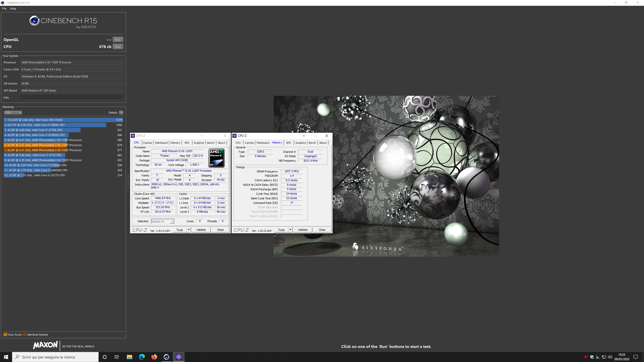
Task: Open the CPU ranking type dropdown
Action: 13,113
